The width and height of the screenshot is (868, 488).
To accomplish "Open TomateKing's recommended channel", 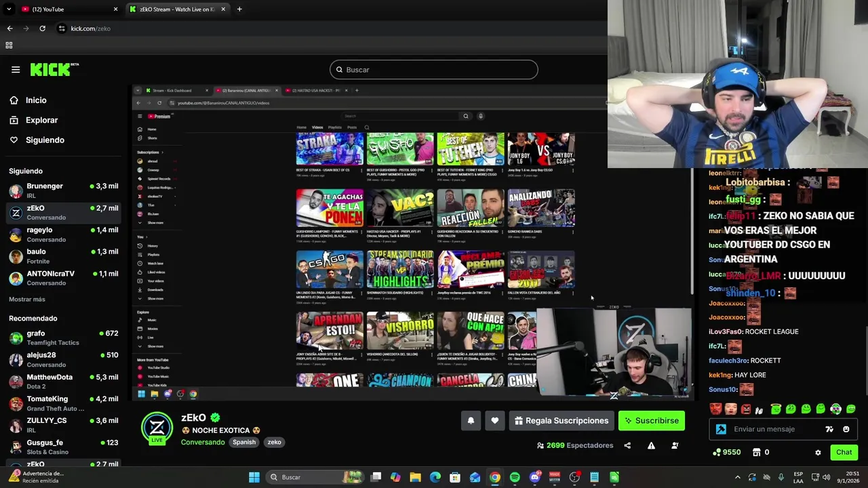I will pyautogui.click(x=63, y=403).
